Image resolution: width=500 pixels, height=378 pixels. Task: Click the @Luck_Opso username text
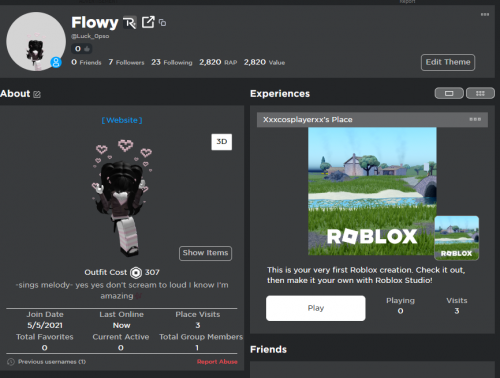(90, 36)
